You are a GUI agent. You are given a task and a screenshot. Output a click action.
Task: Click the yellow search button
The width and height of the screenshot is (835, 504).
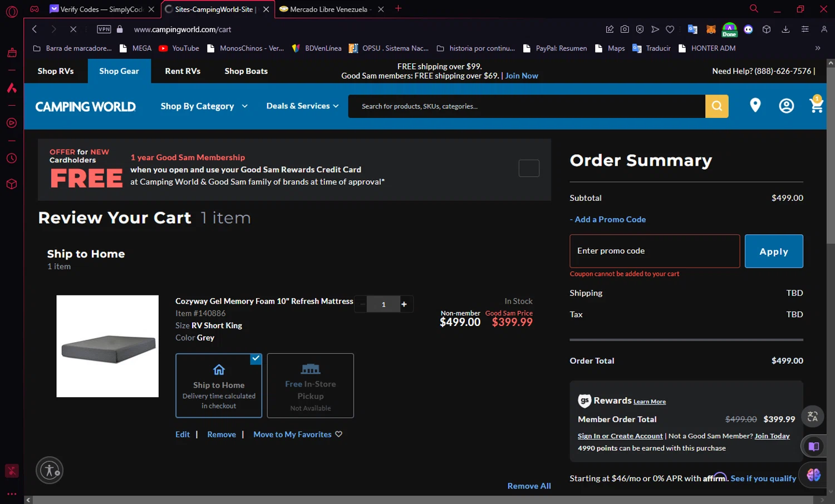[x=717, y=106]
